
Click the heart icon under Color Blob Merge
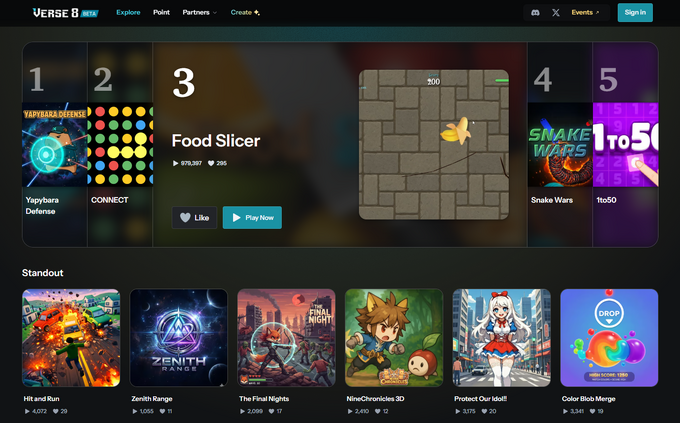592,411
